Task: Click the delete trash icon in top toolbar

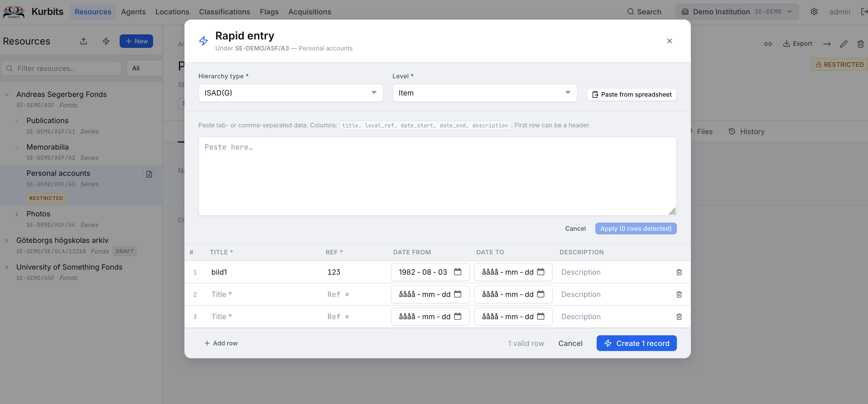Action: point(861,43)
